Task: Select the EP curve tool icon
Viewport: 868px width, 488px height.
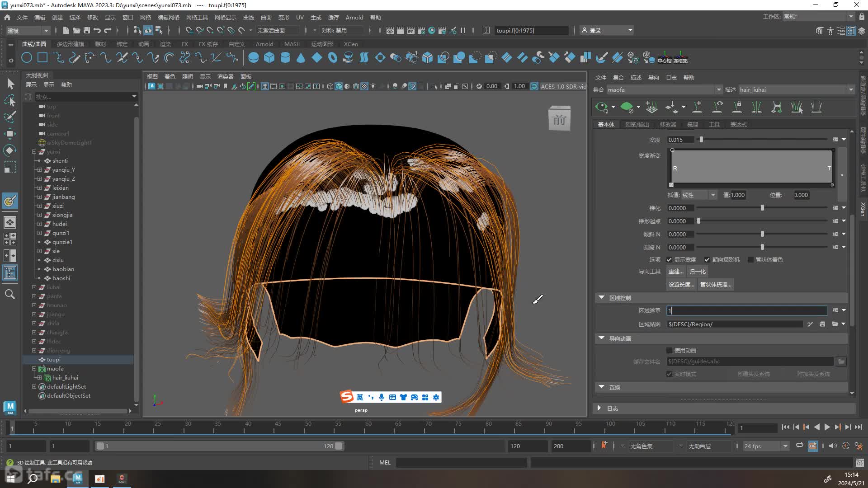Action: pyautogui.click(x=58, y=58)
